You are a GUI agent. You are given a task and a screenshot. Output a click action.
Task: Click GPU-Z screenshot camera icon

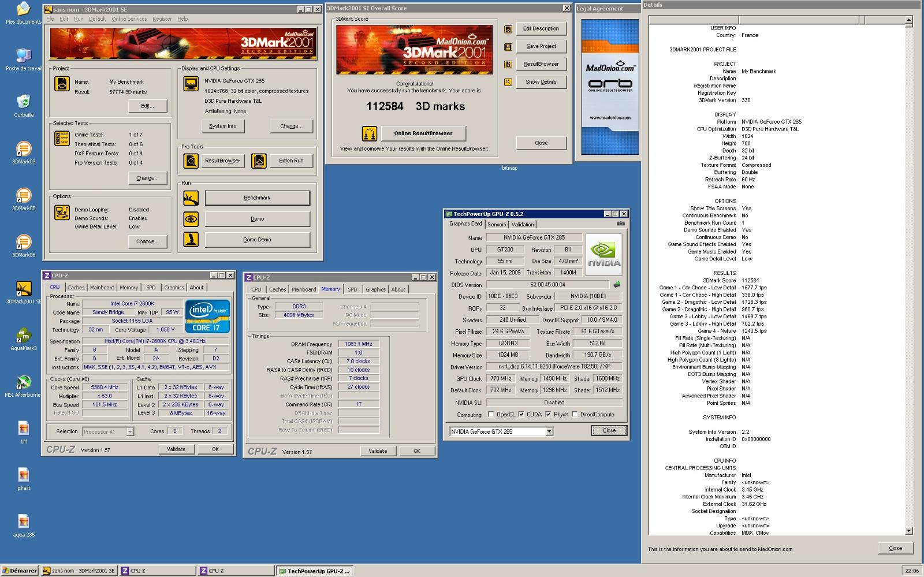pyautogui.click(x=620, y=224)
